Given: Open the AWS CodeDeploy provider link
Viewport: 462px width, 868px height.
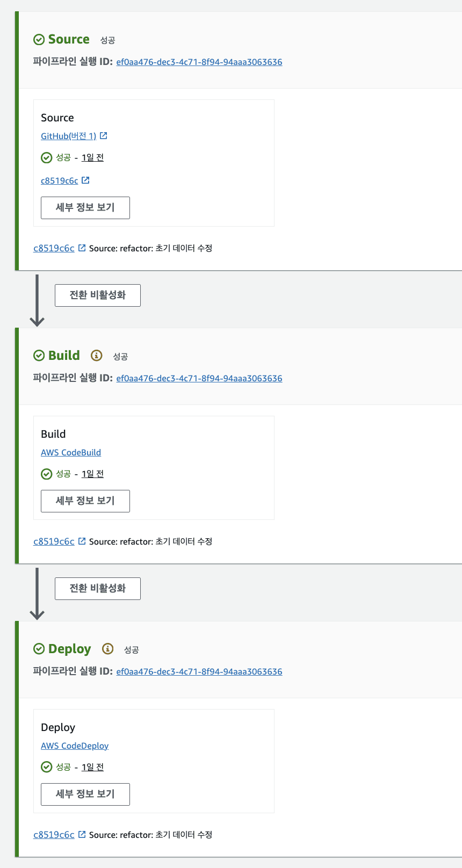Looking at the screenshot, I should tap(74, 745).
